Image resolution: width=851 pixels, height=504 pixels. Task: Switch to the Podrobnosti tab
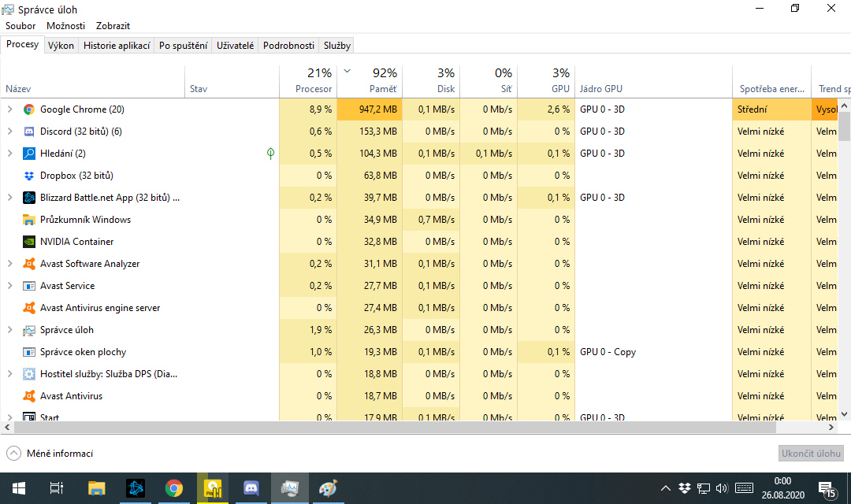288,46
